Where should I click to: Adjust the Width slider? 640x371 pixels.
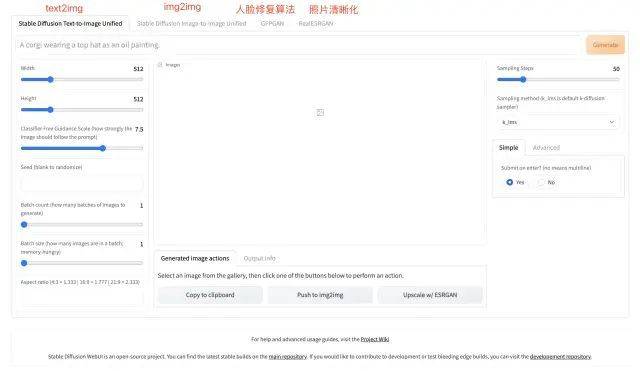pyautogui.click(x=82, y=80)
